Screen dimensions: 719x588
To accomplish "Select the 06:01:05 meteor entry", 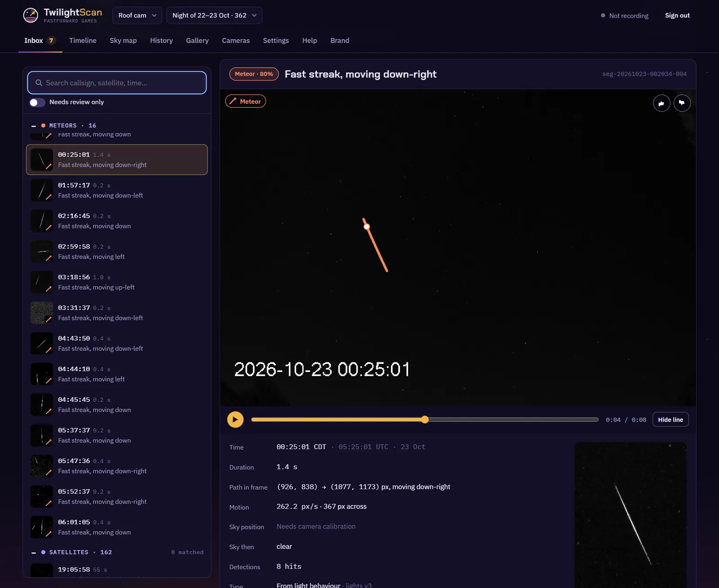I will pos(117,527).
